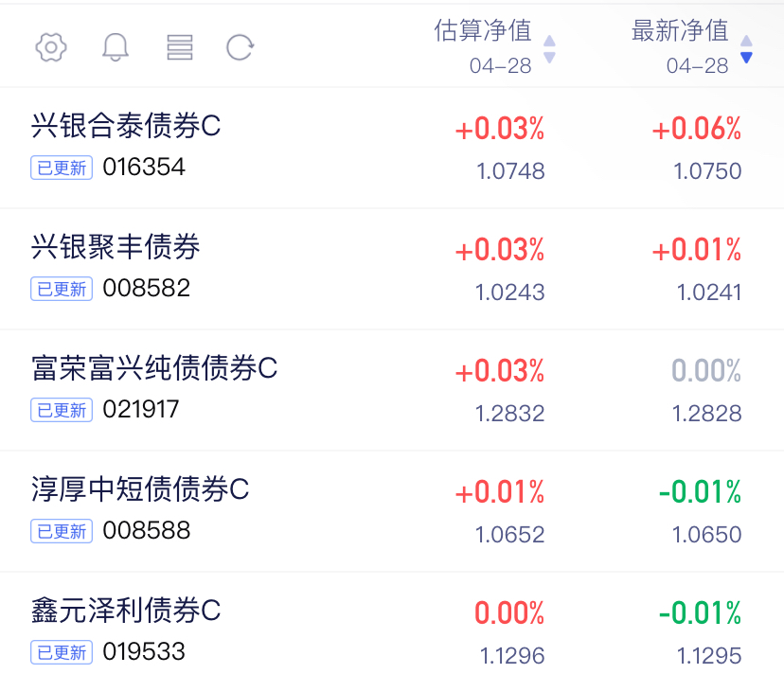This screenshot has width=784, height=674.
Task: Select the 0.00% latest value of 富荣富兴纯债债券C
Action: pos(706,371)
